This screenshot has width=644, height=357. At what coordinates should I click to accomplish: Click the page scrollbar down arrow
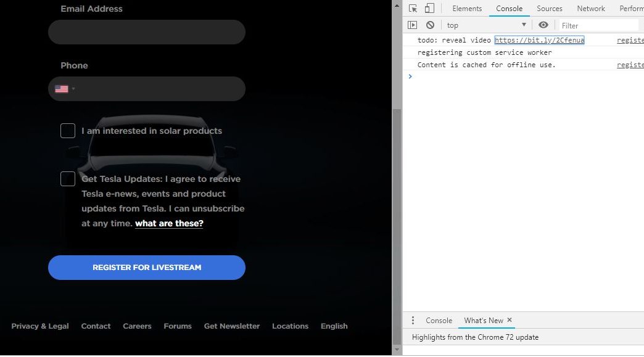coord(397,350)
